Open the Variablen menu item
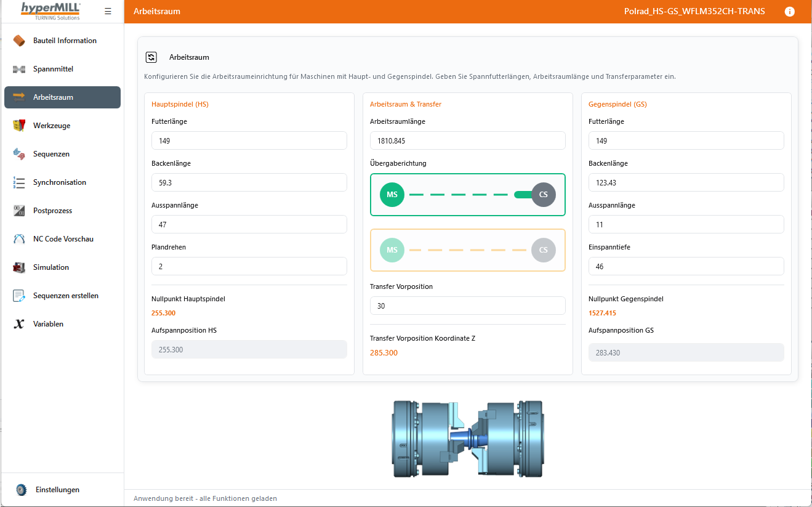 click(x=48, y=324)
